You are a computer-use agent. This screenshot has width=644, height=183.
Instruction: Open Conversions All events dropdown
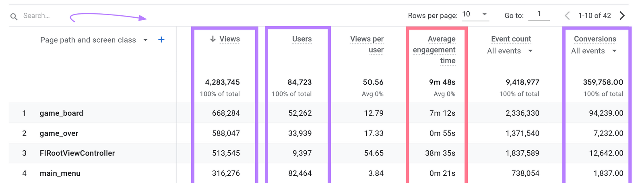[x=614, y=51]
